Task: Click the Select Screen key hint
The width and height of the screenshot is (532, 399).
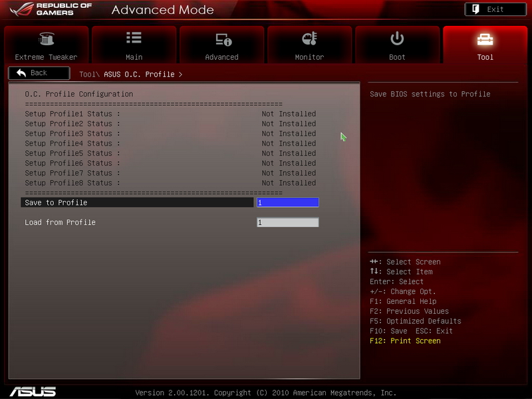Action: click(405, 262)
